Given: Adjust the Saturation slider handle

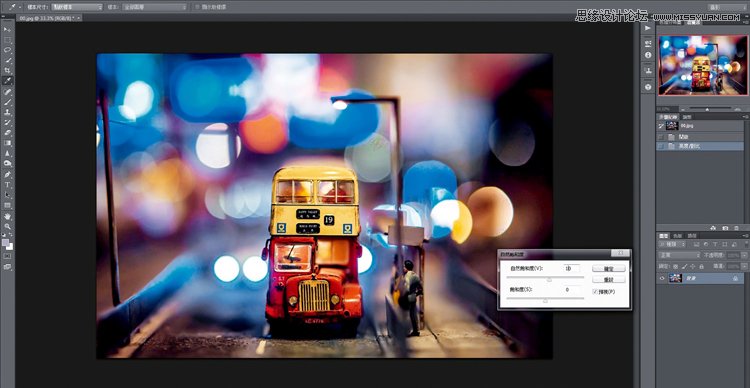Looking at the screenshot, I should [x=545, y=301].
